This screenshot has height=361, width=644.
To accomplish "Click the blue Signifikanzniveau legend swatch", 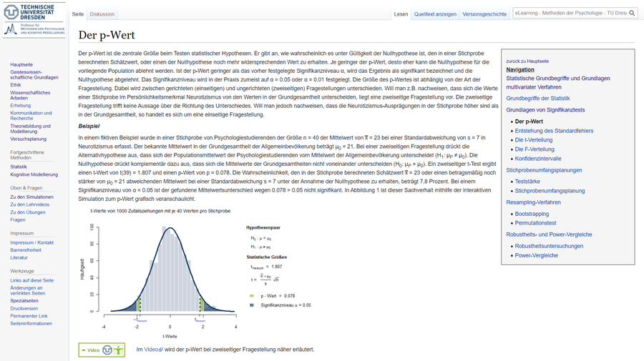I will [x=252, y=305].
